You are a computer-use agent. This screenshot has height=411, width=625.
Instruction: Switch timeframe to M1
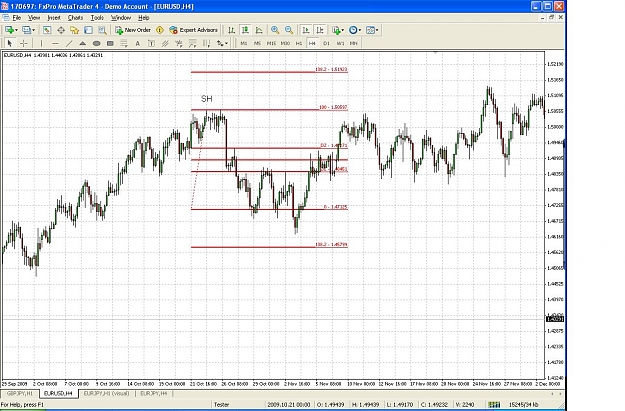click(x=244, y=43)
